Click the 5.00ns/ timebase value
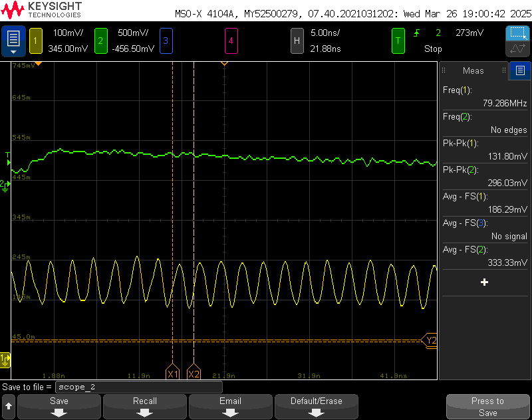Screen dimensions: 532x420 click(x=325, y=33)
